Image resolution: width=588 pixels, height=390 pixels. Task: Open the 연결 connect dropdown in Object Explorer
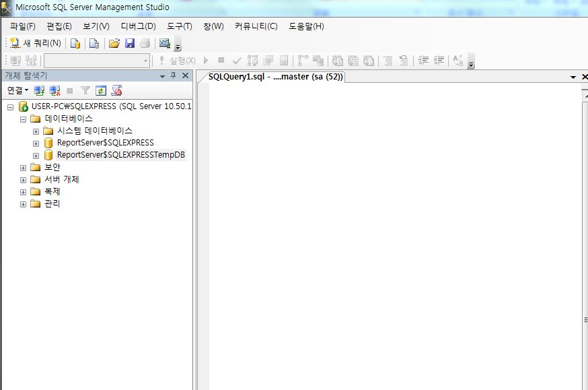[x=17, y=90]
